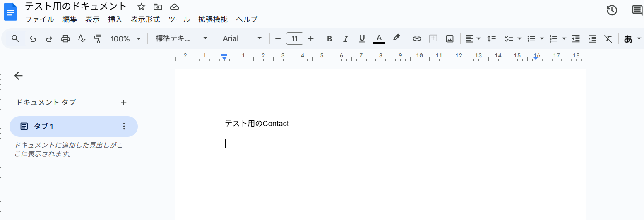The width and height of the screenshot is (644, 220).
Task: Select タブ 1 in document tabs
Action: [x=74, y=127]
